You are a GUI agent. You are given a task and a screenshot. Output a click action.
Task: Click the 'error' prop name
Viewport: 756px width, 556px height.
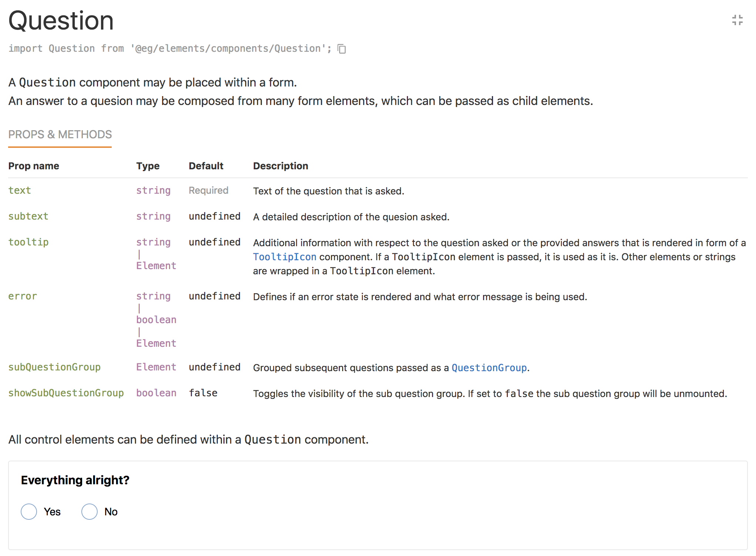click(x=23, y=296)
